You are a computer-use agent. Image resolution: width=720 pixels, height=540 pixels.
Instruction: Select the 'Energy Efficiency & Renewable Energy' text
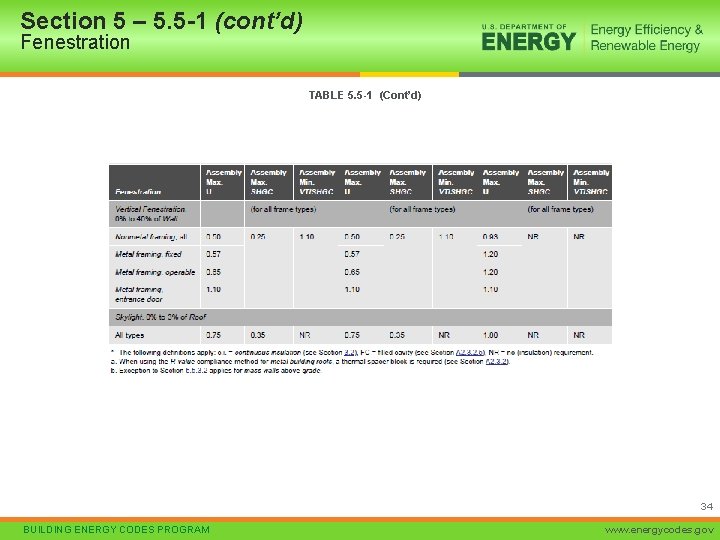click(647, 38)
